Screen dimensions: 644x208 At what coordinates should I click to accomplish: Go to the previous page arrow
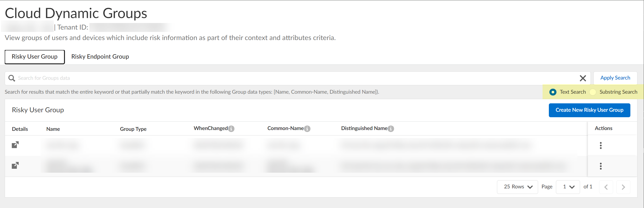606,187
